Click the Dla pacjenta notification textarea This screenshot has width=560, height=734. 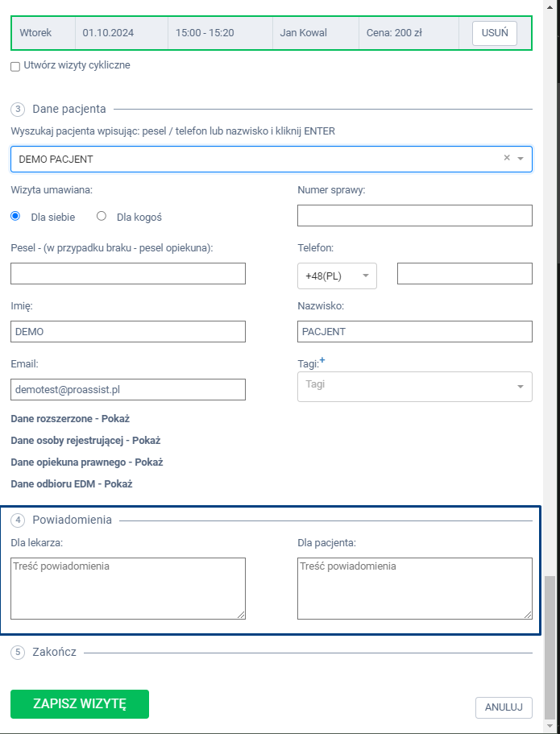point(414,588)
